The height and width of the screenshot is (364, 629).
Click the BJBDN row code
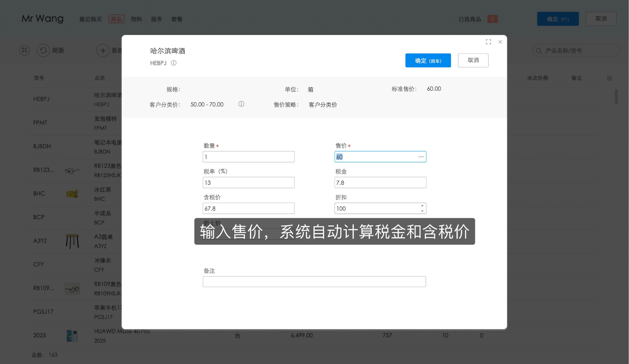tap(42, 146)
